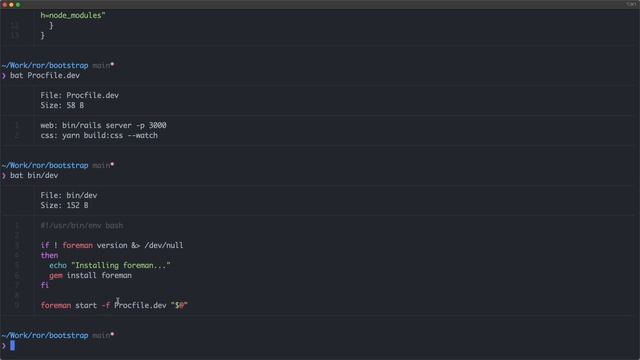640x360 pixels.
Task: Click the yellow minimize window button
Action: [x=11, y=4]
